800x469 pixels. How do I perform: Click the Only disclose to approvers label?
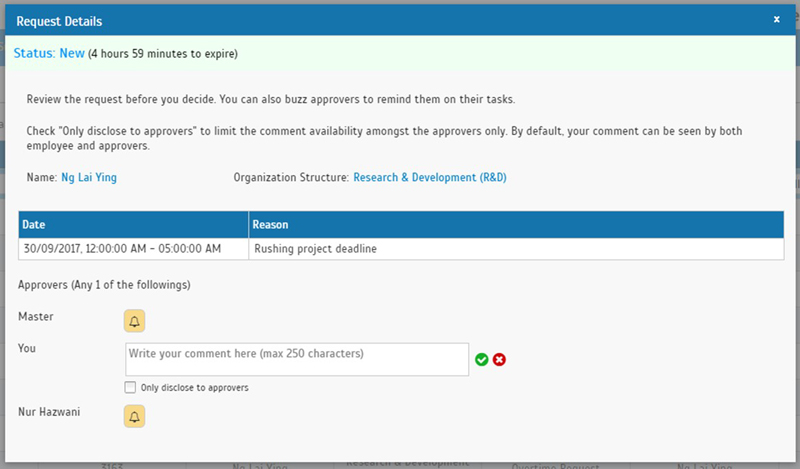(x=194, y=388)
